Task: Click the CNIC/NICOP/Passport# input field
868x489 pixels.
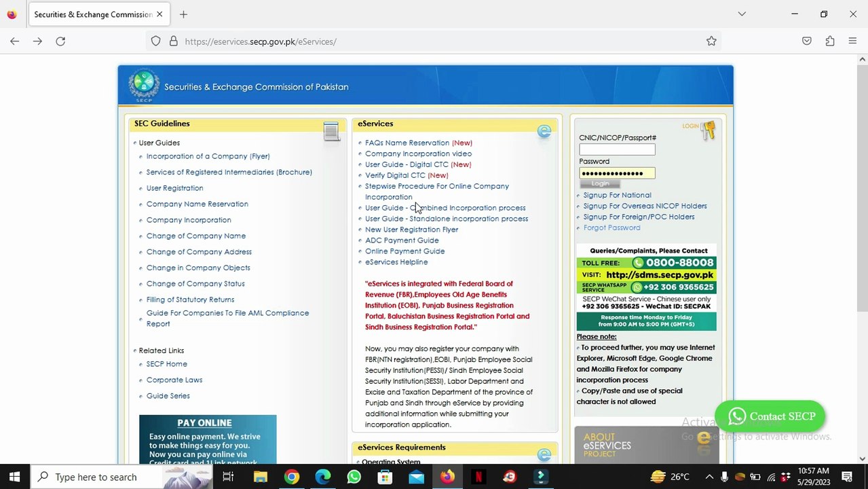Action: [x=617, y=149]
